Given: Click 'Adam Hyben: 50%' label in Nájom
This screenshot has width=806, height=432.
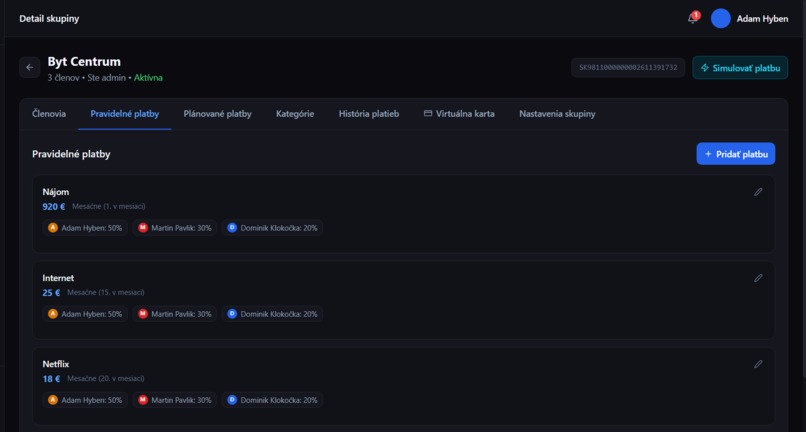Looking at the screenshot, I should [x=91, y=228].
